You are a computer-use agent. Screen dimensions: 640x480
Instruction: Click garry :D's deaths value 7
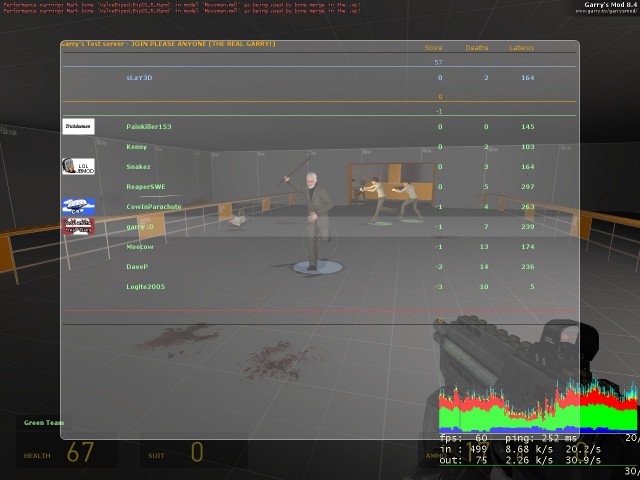(x=486, y=227)
